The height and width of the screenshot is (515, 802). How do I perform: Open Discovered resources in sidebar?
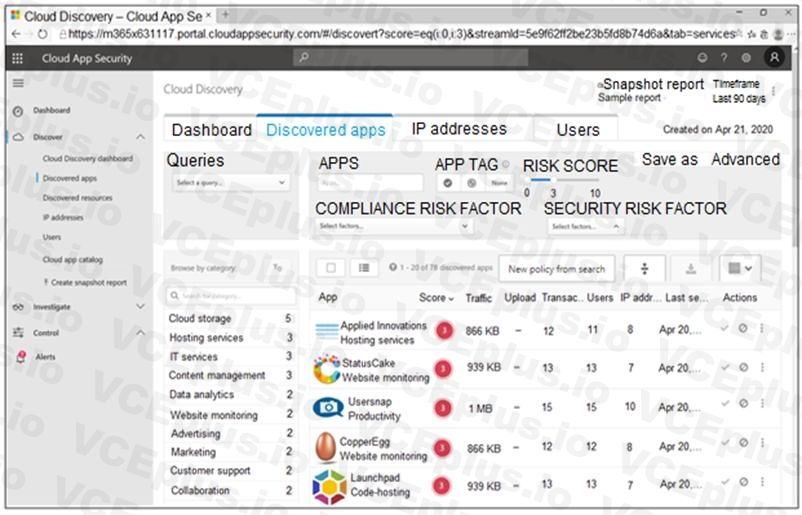[77, 198]
